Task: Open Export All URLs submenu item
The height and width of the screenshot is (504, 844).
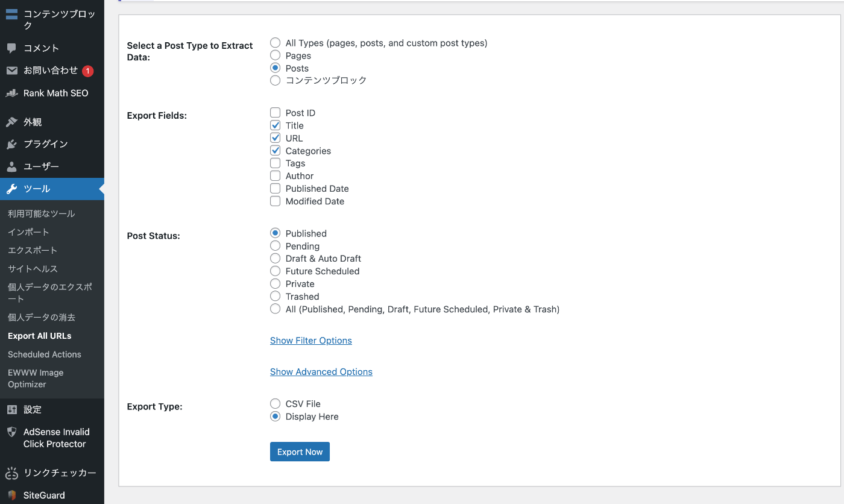Action: click(x=40, y=336)
